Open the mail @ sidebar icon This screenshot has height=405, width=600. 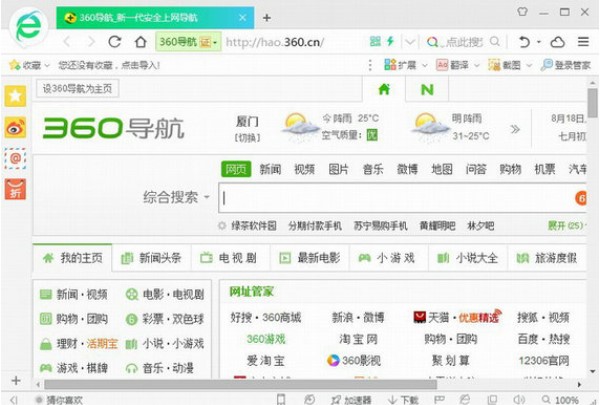[x=15, y=158]
